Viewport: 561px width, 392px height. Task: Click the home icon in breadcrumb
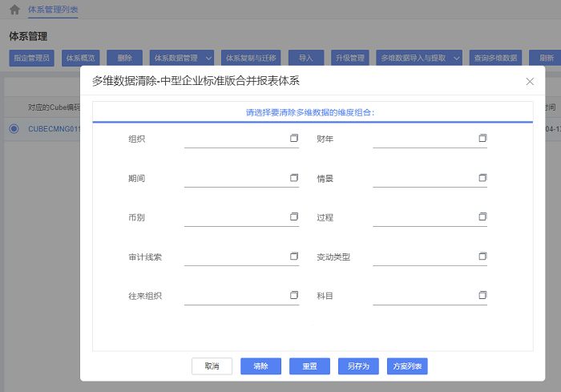point(14,10)
